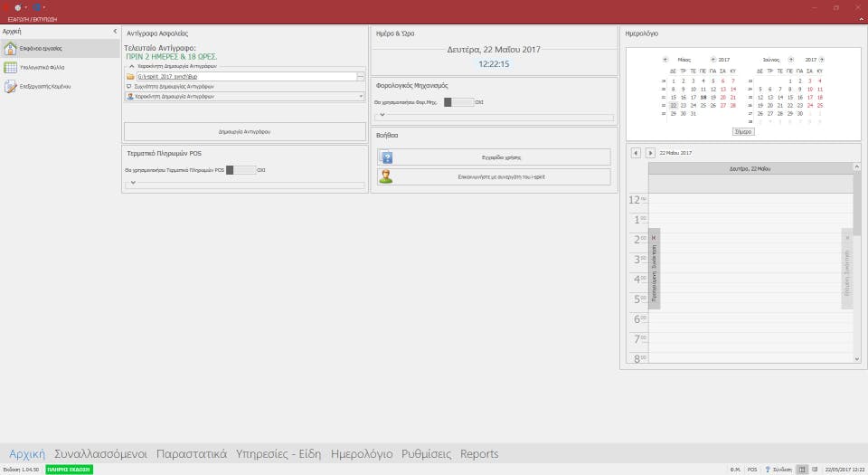Image resolution: width=868 pixels, height=475 pixels.
Task: Expand the POS terminal options chevron
Action: pos(133,182)
